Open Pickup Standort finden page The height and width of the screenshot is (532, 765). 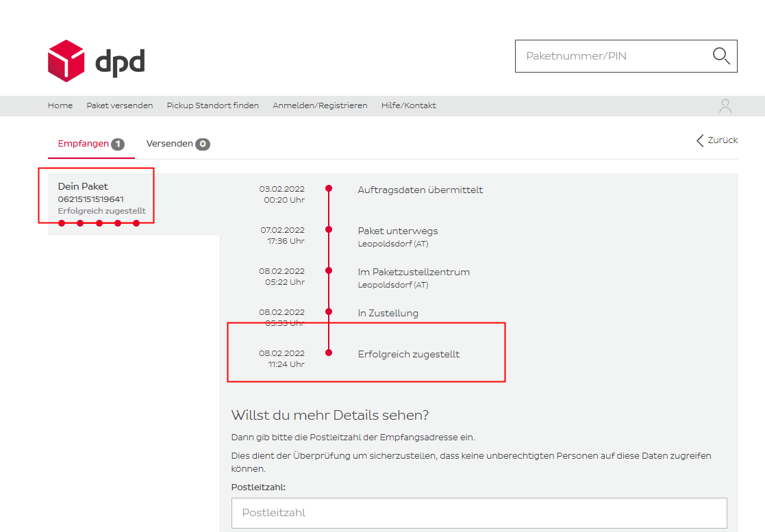click(x=212, y=105)
